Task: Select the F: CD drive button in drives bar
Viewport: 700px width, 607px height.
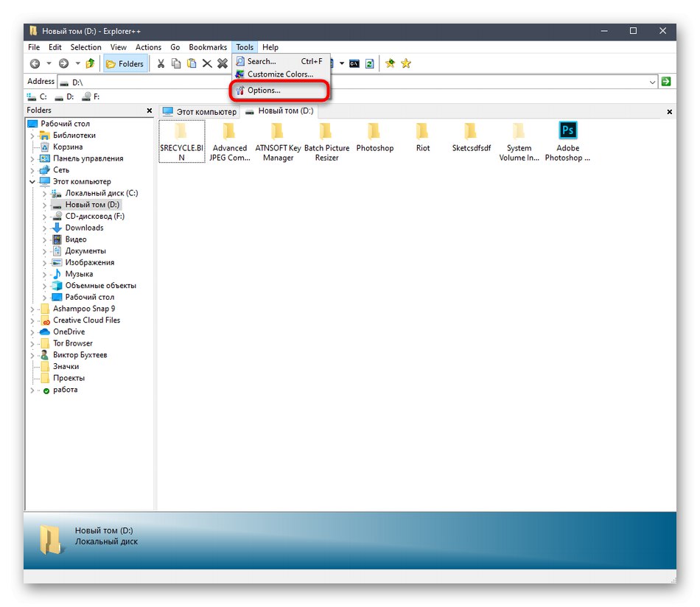Action: click(91, 97)
